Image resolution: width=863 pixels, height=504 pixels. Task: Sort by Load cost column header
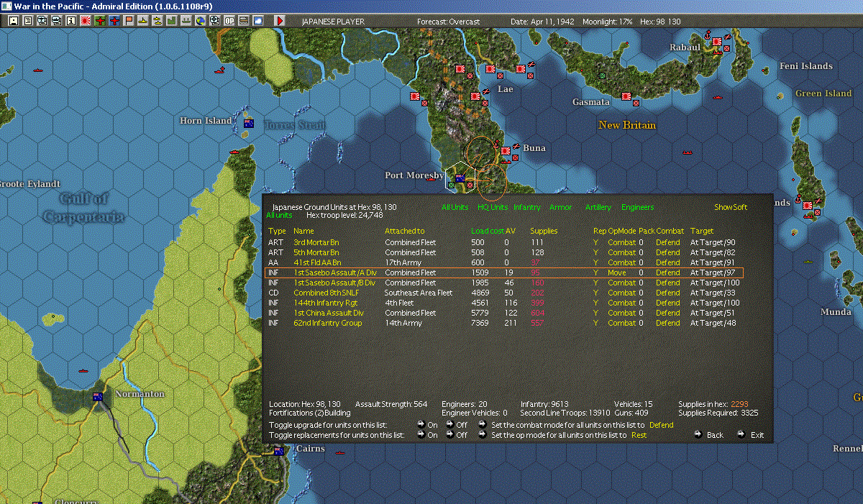tap(487, 231)
